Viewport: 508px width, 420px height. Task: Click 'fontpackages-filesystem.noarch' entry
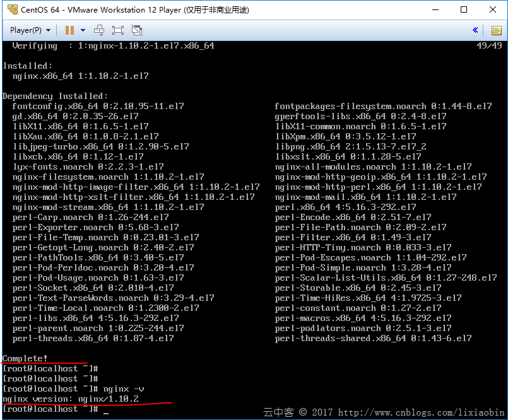tap(383, 106)
